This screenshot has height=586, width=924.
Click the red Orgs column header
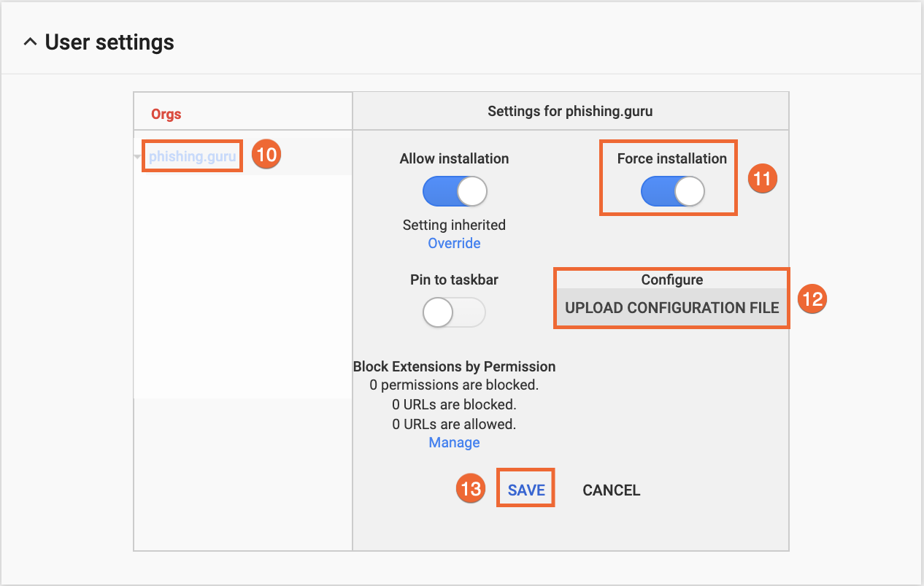(166, 114)
